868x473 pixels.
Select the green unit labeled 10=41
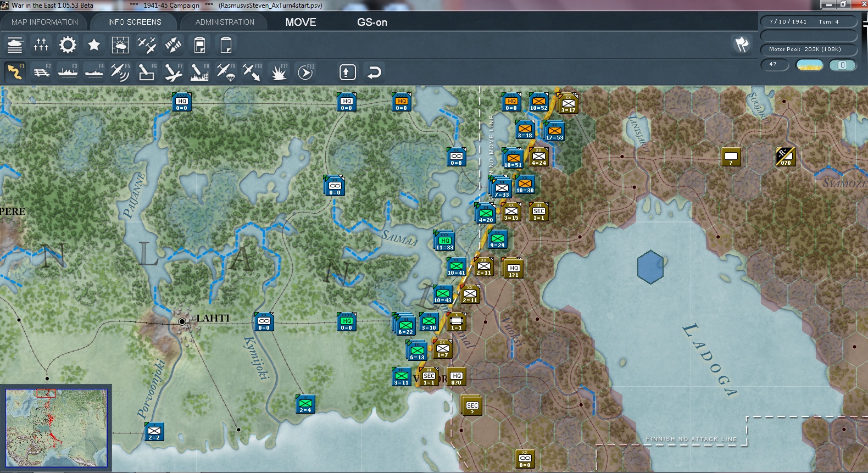coord(456,267)
